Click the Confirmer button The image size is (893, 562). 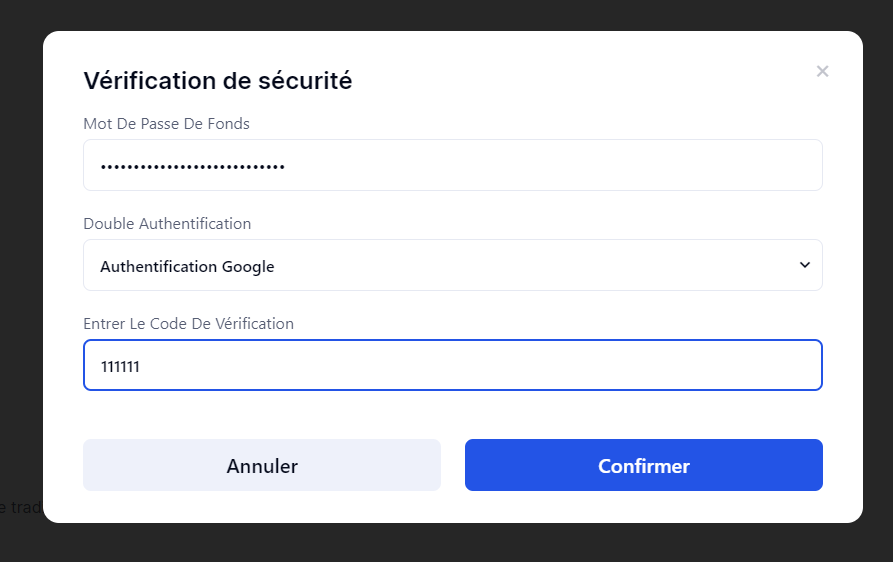643,465
